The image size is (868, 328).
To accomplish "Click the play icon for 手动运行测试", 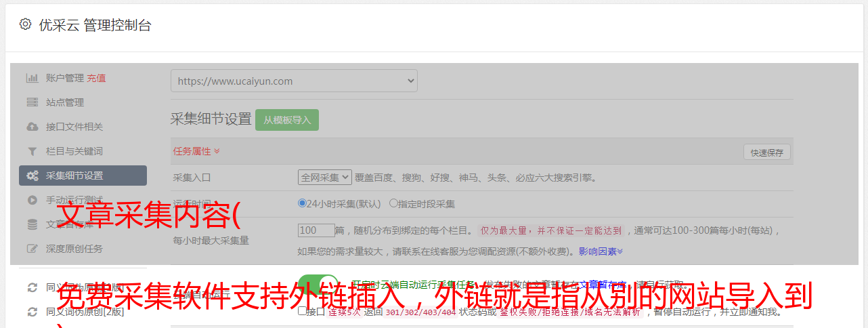I will (32, 200).
